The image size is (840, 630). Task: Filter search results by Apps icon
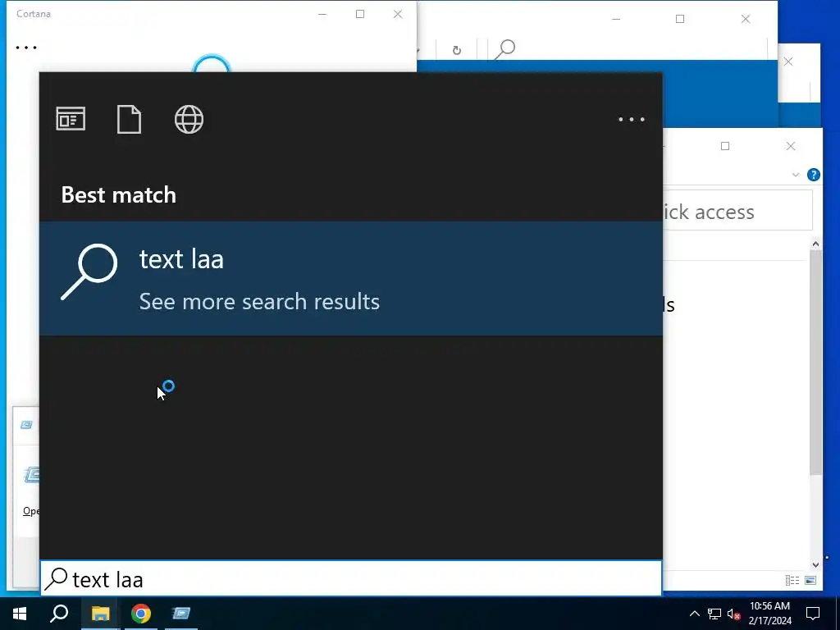pos(71,119)
